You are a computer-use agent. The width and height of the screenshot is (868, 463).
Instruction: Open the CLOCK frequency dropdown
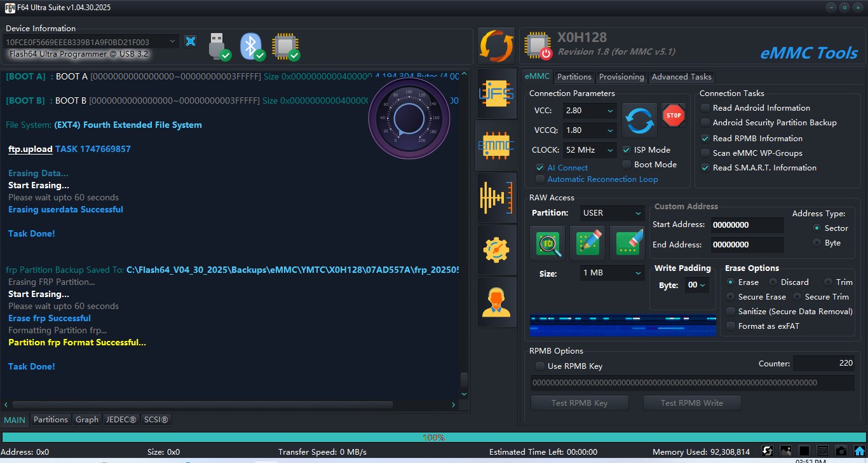[590, 150]
